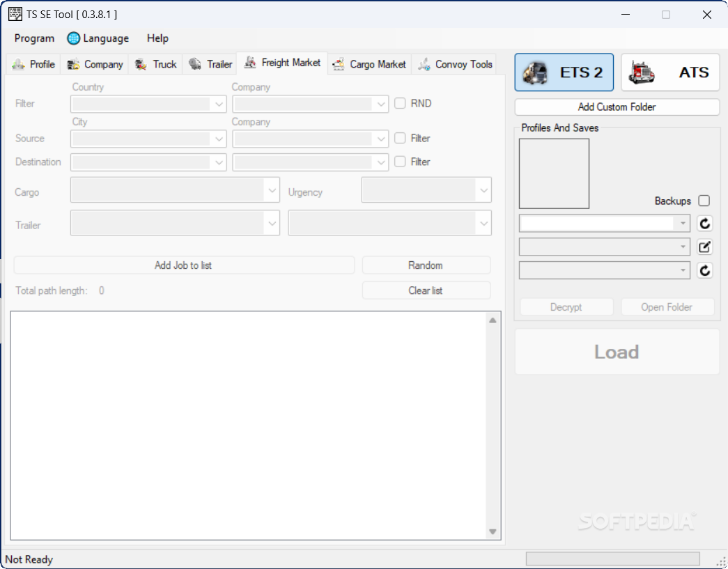Click the TS SE Tool title bar icon
This screenshot has width=728, height=569.
point(15,14)
